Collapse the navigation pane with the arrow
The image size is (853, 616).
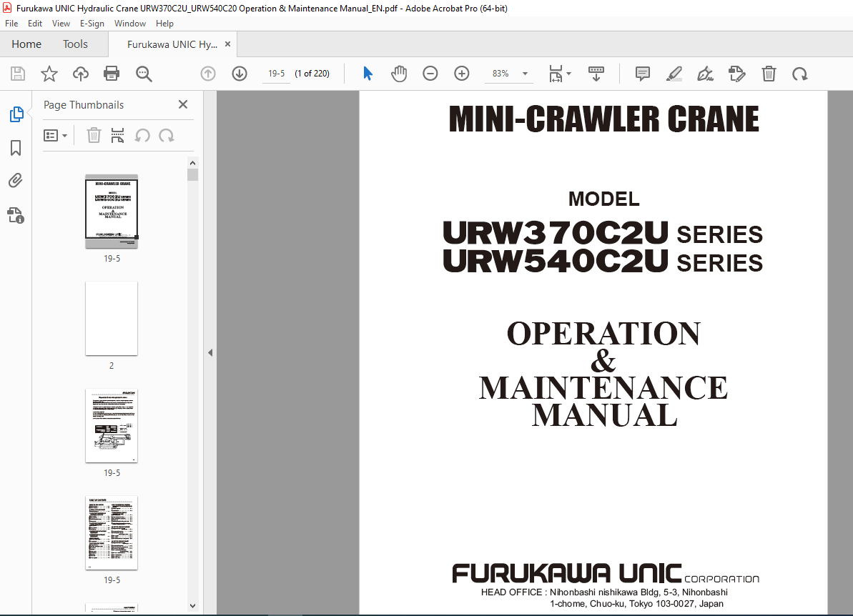pos(210,353)
